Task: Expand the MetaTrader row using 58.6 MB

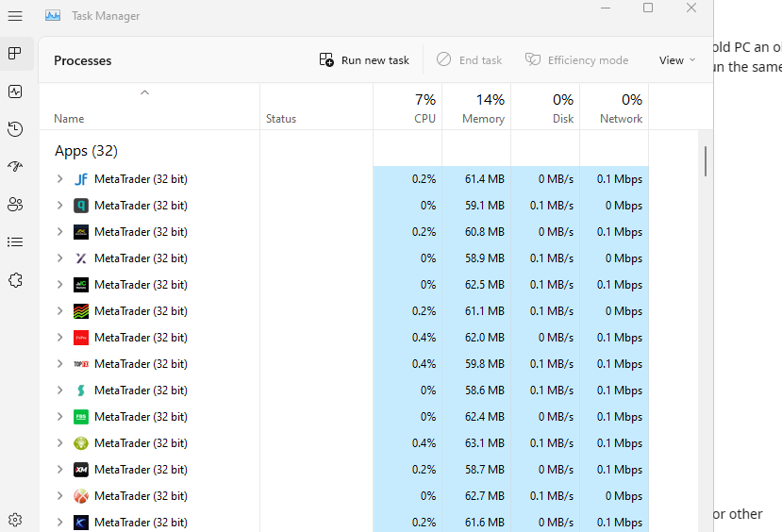Action: 59,391
